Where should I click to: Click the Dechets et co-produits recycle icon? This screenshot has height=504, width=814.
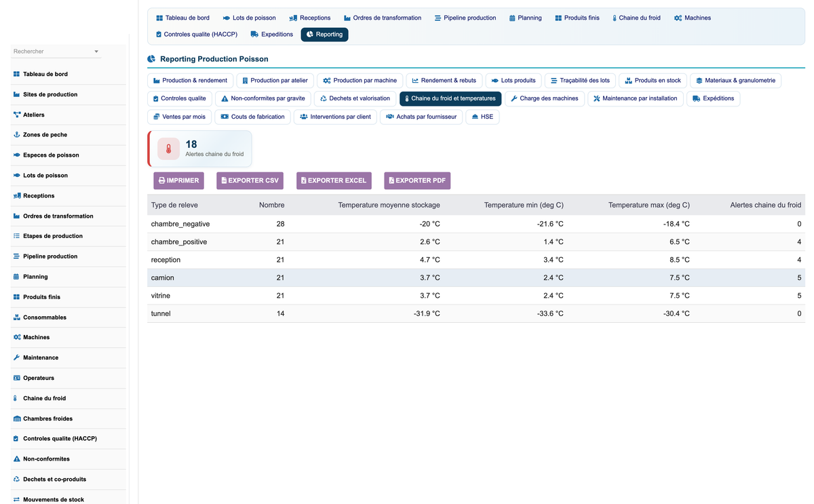[17, 479]
